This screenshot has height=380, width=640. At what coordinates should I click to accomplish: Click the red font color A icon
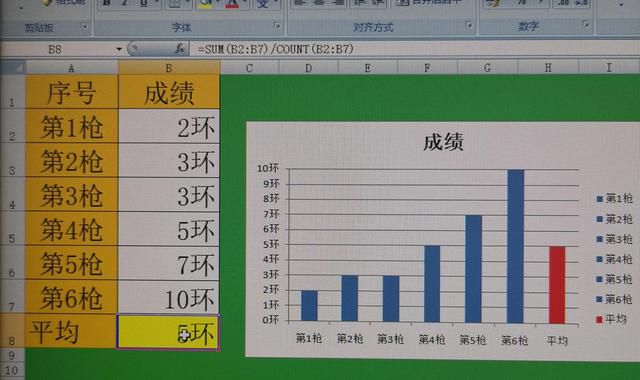click(232, 4)
